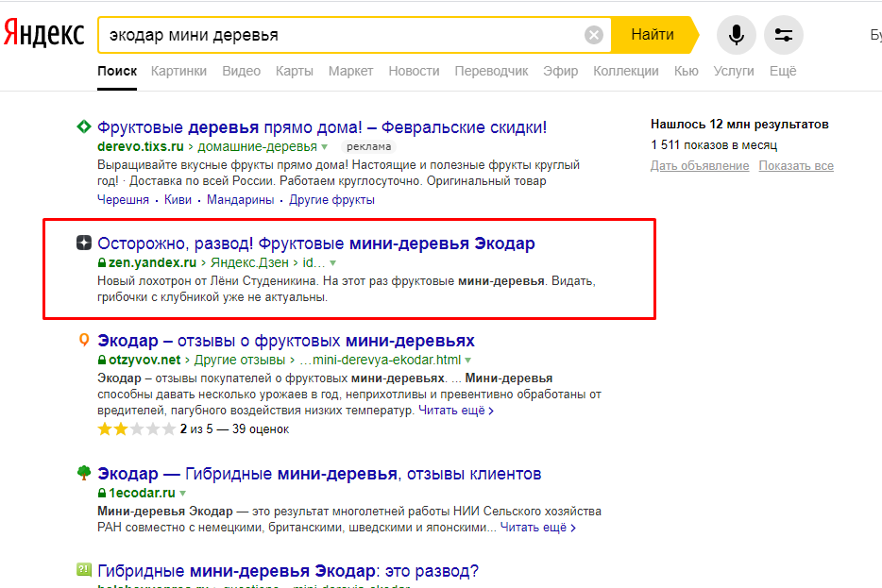Open Экодар – отзывы о фруктовых мини-деревьях

click(x=286, y=341)
